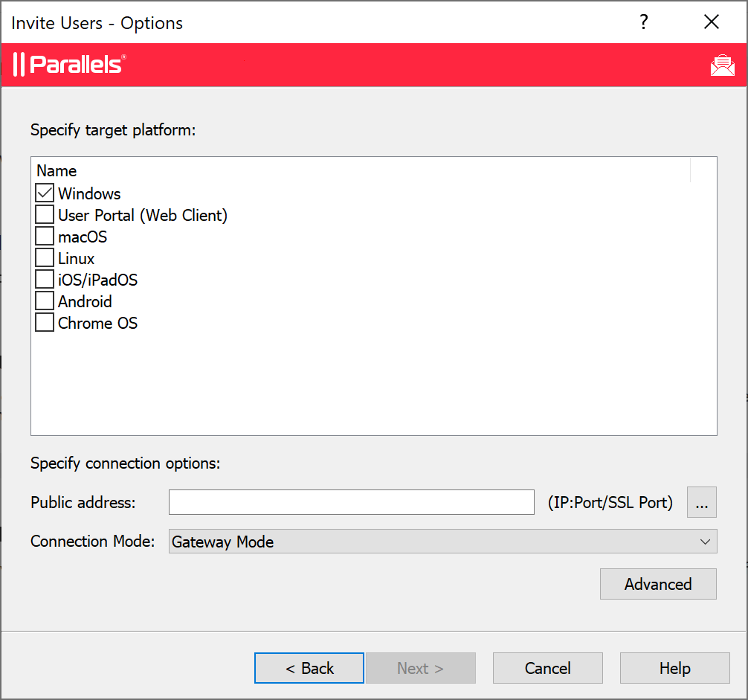
Task: Click the Help button
Action: 674,668
